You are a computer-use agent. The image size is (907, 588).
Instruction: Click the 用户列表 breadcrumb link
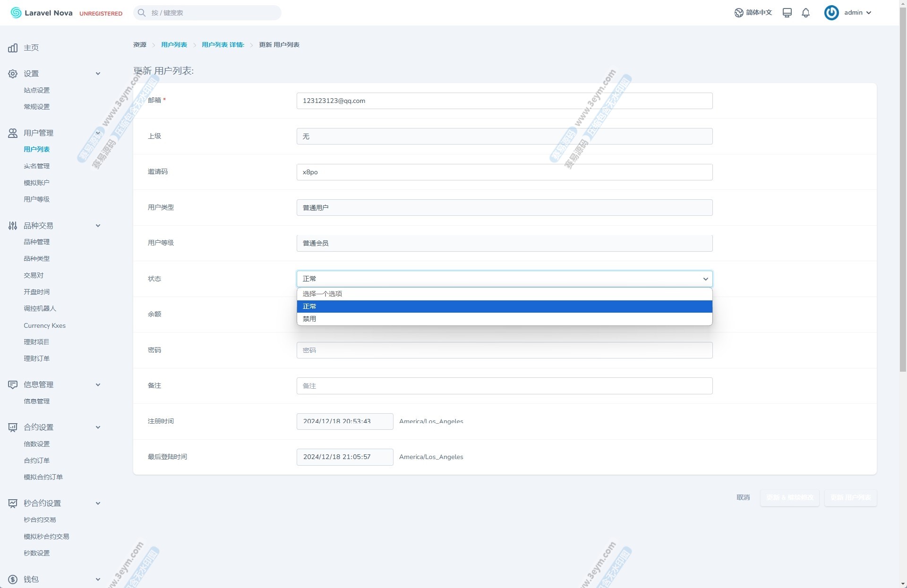point(174,45)
